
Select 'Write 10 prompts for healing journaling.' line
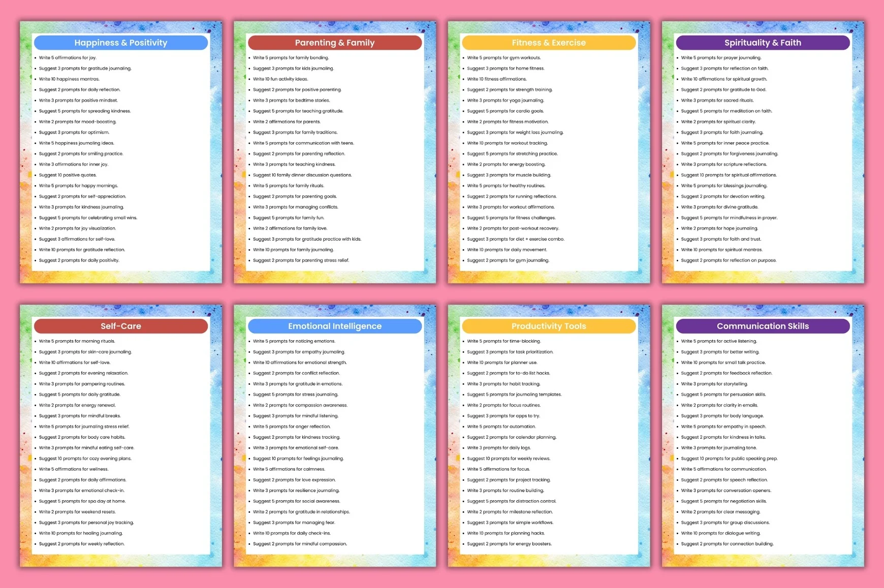coord(81,533)
